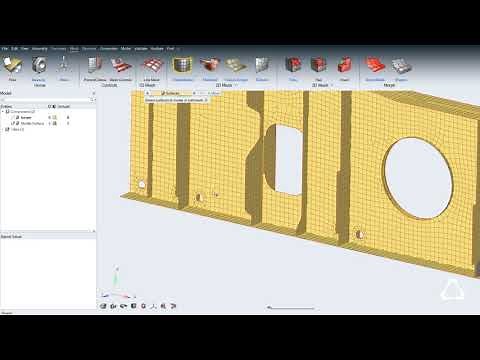This screenshot has width=480, height=360.
Task: Close the Model browser panel
Action: point(93,93)
